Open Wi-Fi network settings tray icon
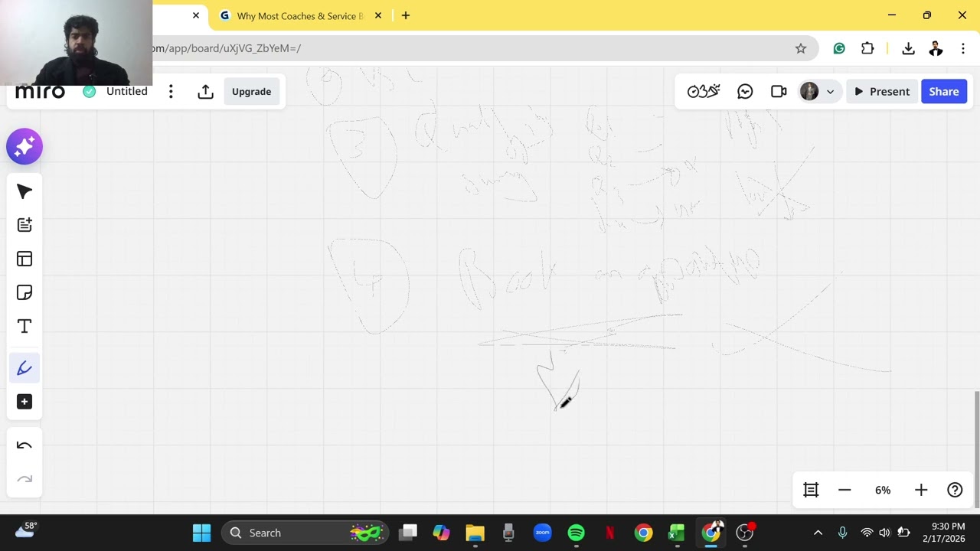 point(867,533)
